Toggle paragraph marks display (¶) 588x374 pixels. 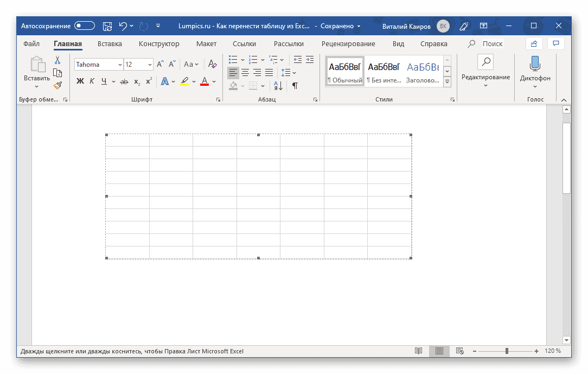[295, 85]
